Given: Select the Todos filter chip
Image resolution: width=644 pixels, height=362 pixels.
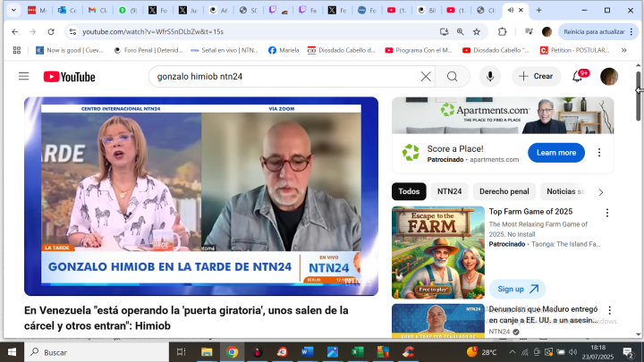Looking at the screenshot, I should pyautogui.click(x=409, y=191).
